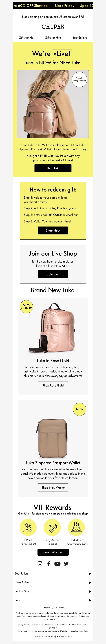Click the CALPAK logo

point(53,27)
